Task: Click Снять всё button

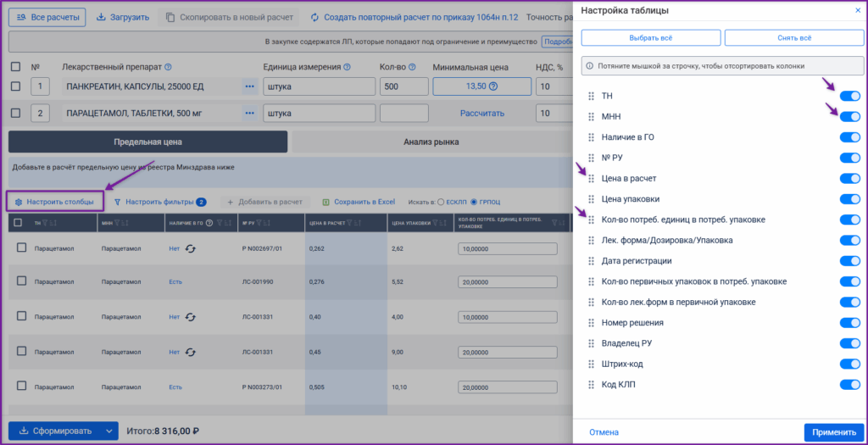Action: 794,37
